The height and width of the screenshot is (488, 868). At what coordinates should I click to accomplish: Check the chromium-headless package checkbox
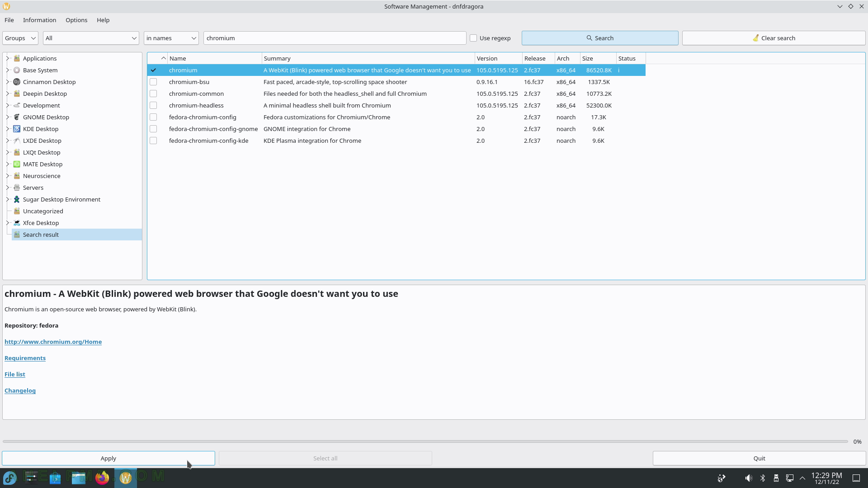[x=153, y=105]
